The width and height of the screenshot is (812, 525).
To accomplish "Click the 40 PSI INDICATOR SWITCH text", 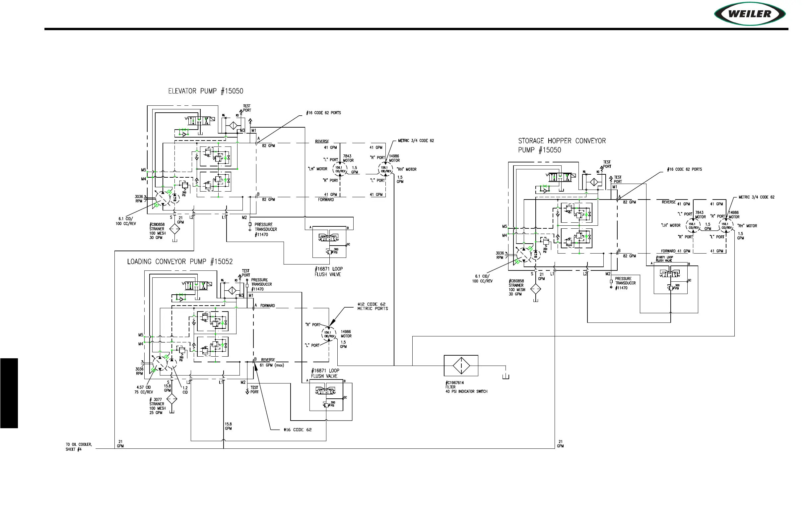I will [466, 391].
